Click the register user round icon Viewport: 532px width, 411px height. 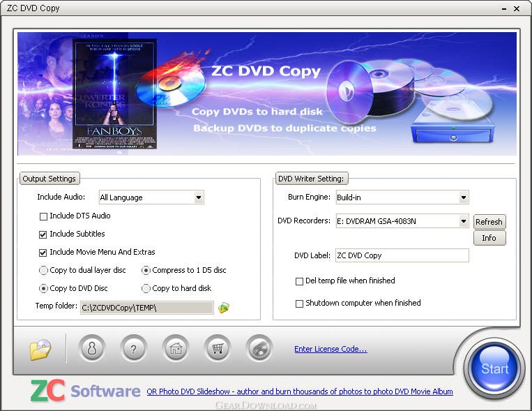point(91,348)
